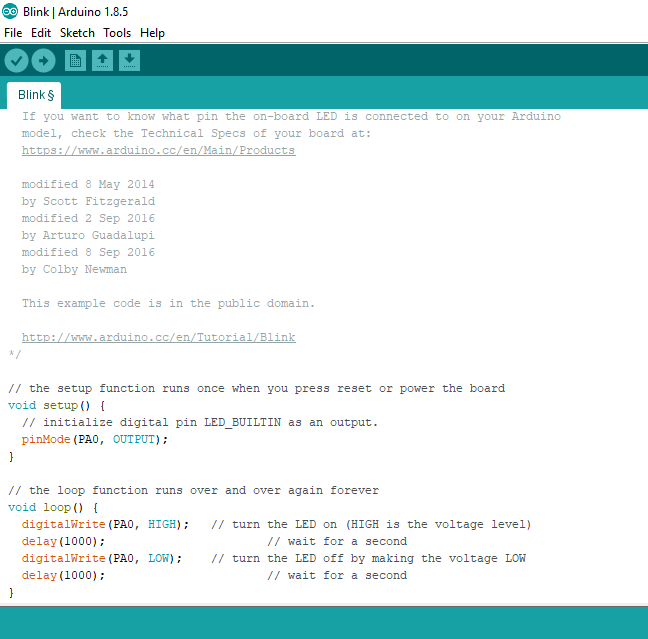Open the File menu
The image size is (648, 639).
tap(13, 33)
